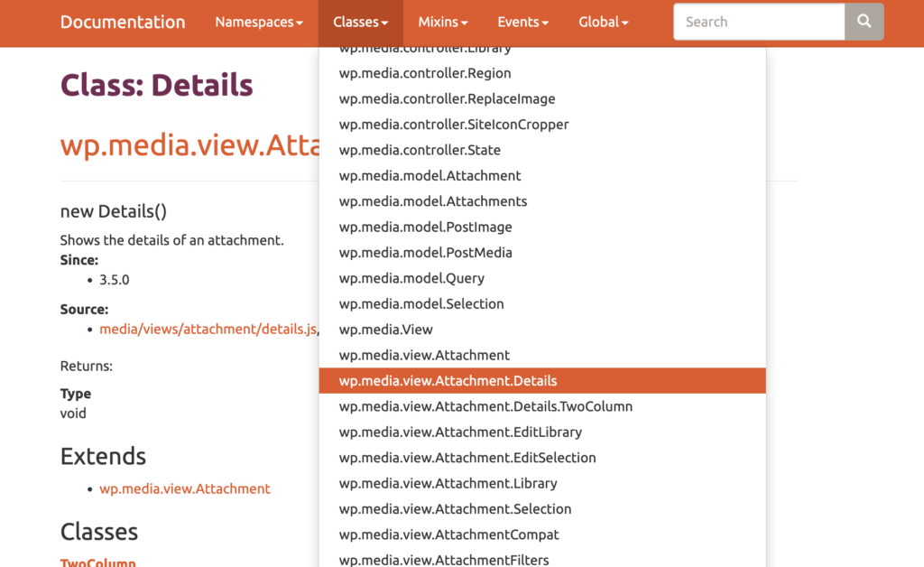Choose wp.media.controller.ReplaceImage menu entry

pos(447,98)
